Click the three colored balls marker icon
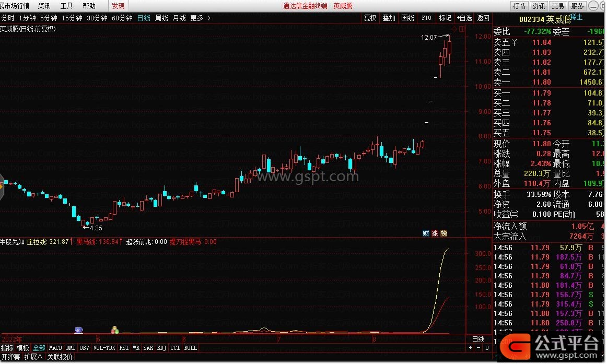Viewport: 607px width, 364px height. (x=115, y=330)
